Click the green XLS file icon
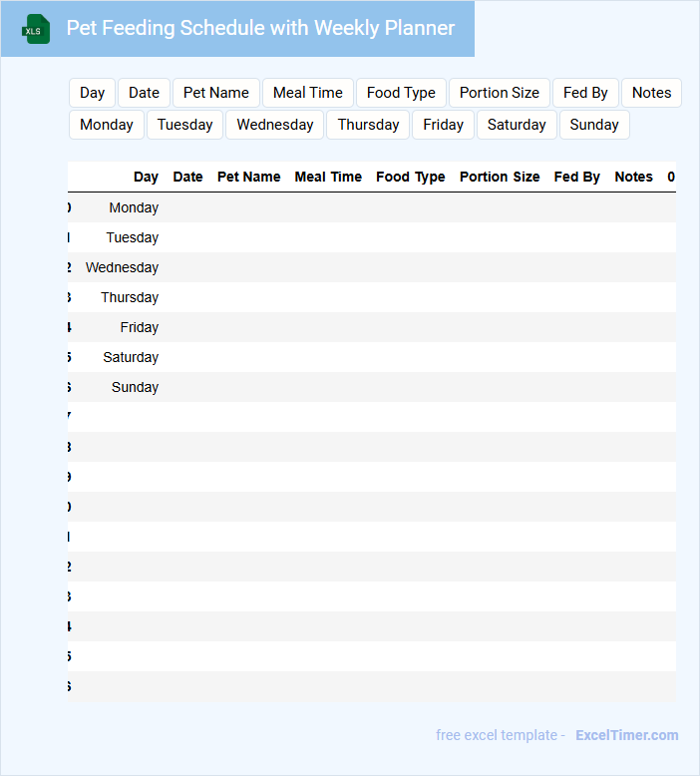The height and width of the screenshot is (776, 700). click(x=36, y=29)
